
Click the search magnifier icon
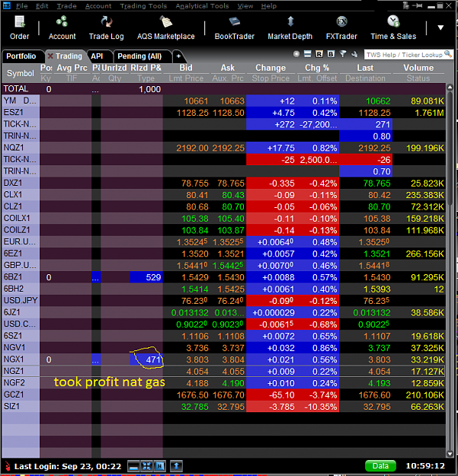pyautogui.click(x=448, y=54)
